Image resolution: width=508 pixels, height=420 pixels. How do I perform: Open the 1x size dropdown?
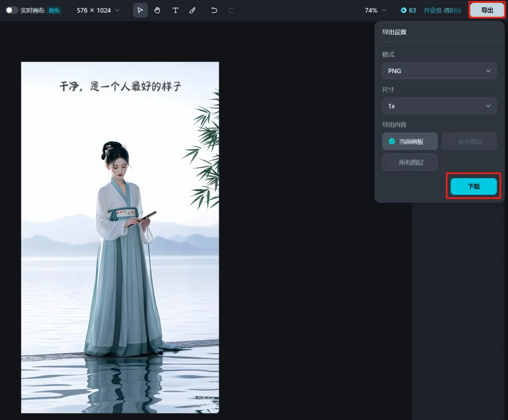pos(440,106)
